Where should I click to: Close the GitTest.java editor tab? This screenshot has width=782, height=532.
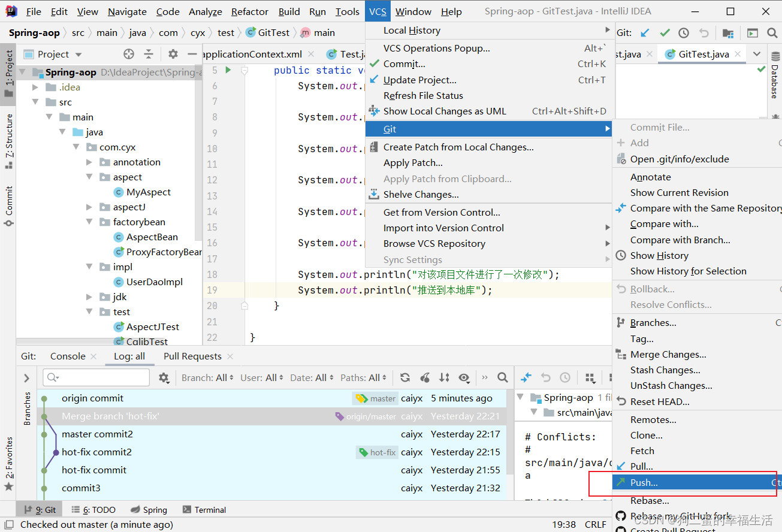(x=738, y=54)
